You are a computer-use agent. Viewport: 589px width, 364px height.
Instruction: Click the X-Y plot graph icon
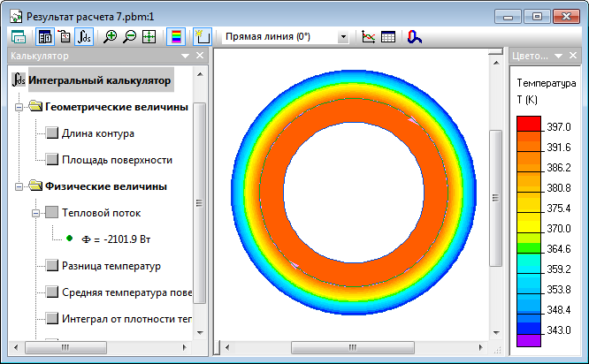369,37
